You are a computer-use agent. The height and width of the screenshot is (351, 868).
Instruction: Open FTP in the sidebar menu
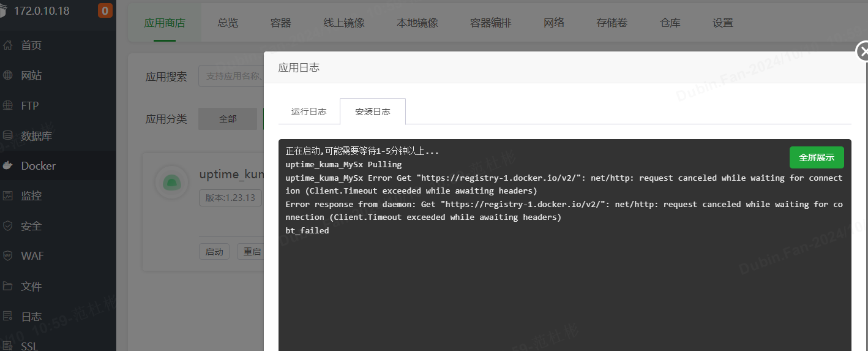[x=30, y=105]
